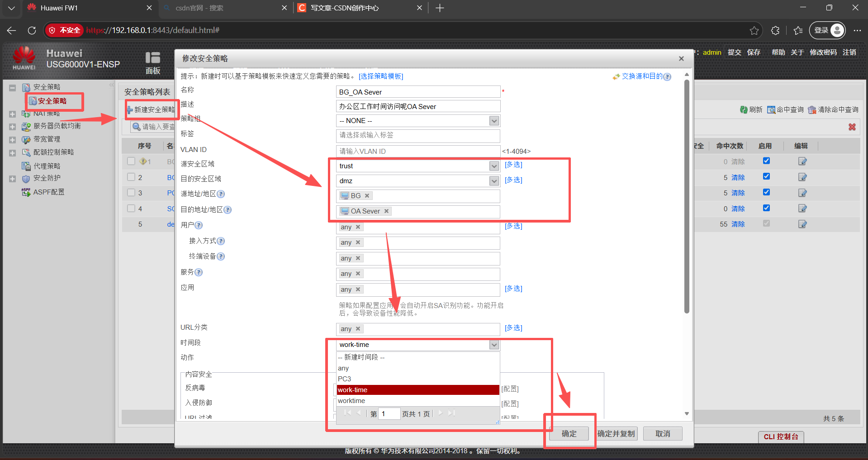
Task: Open browser extensions puzzle icon
Action: [775, 30]
